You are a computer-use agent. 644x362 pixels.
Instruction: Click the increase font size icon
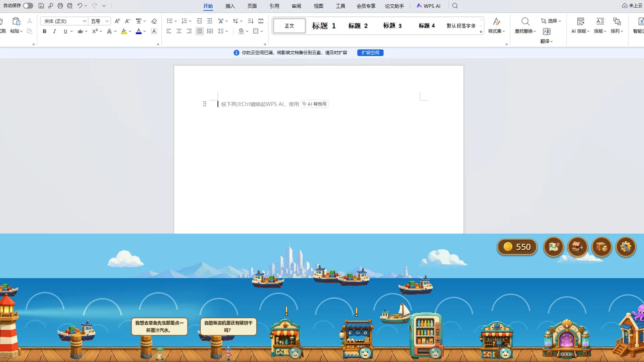[x=117, y=21]
